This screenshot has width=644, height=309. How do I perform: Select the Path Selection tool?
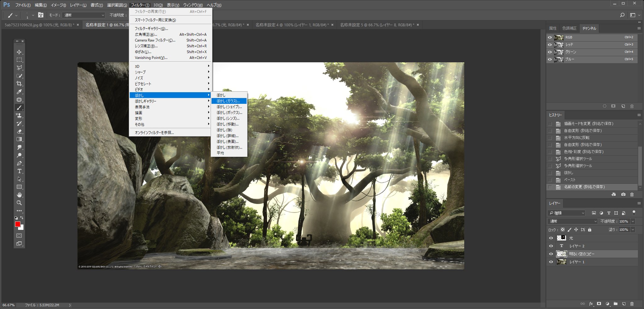(x=19, y=179)
